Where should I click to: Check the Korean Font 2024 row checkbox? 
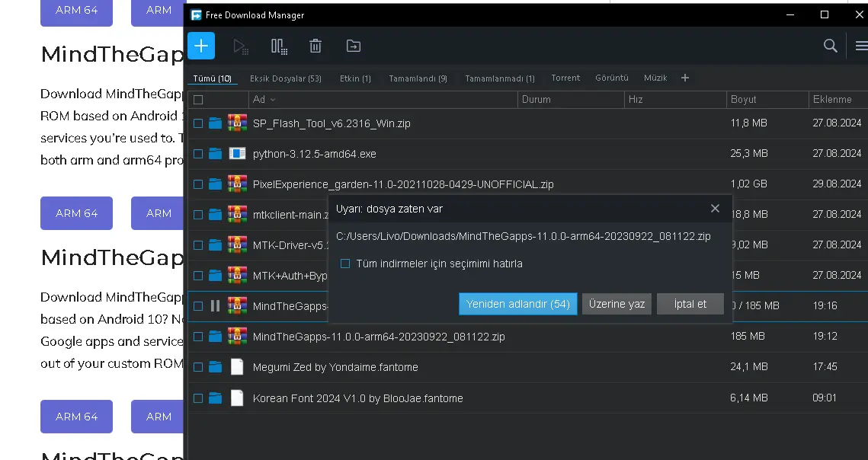[x=198, y=398]
